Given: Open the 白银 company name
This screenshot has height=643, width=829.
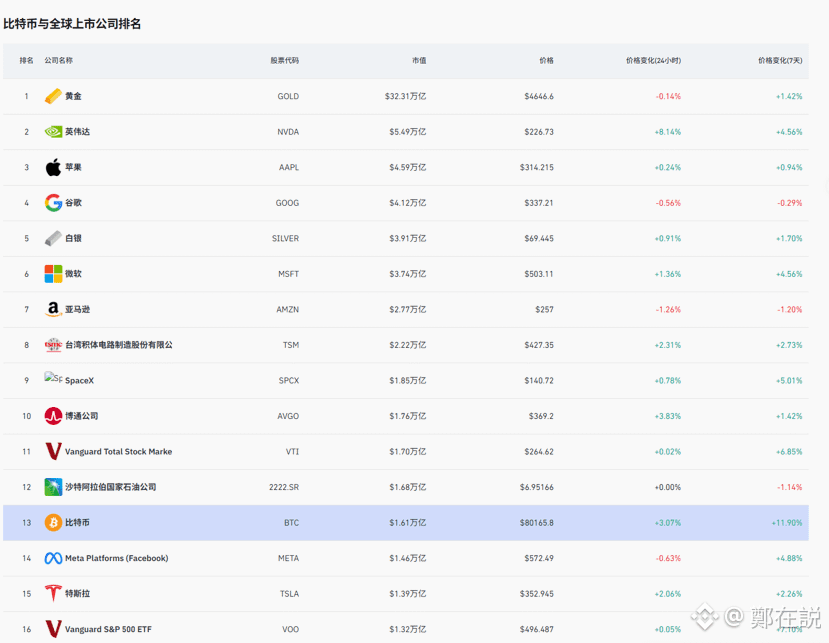Looking at the screenshot, I should [x=73, y=238].
